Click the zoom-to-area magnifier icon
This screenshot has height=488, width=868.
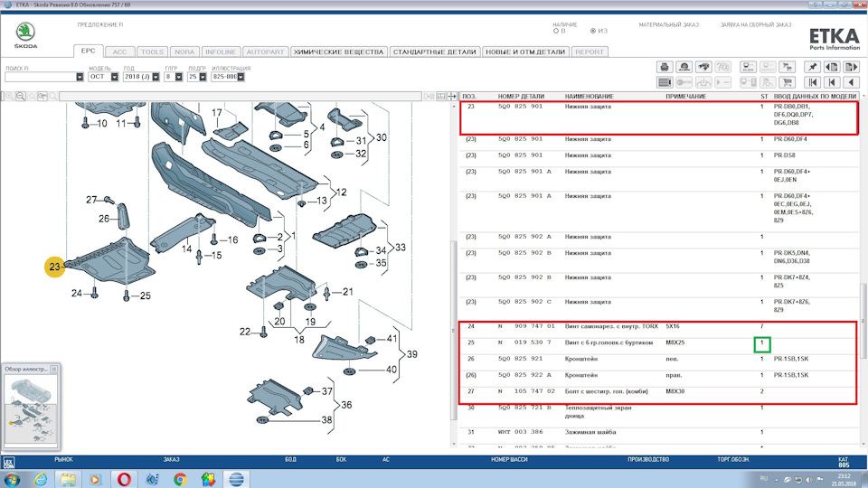pyautogui.click(x=42, y=97)
